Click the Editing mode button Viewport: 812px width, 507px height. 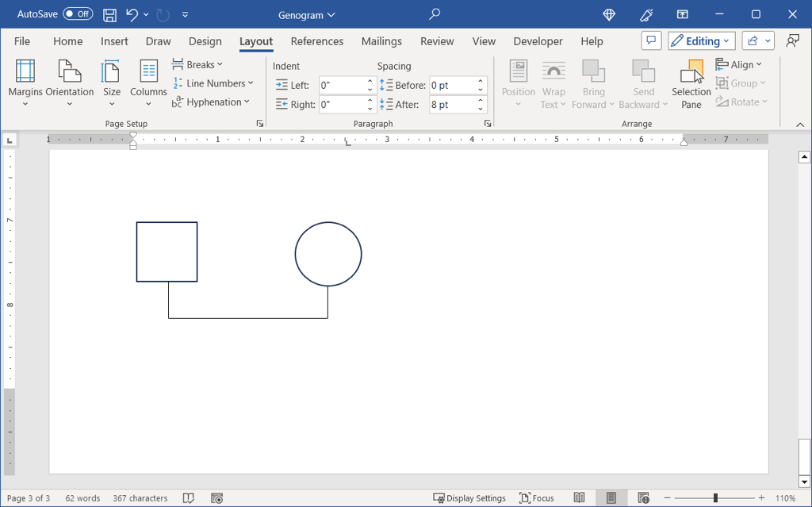coord(702,41)
